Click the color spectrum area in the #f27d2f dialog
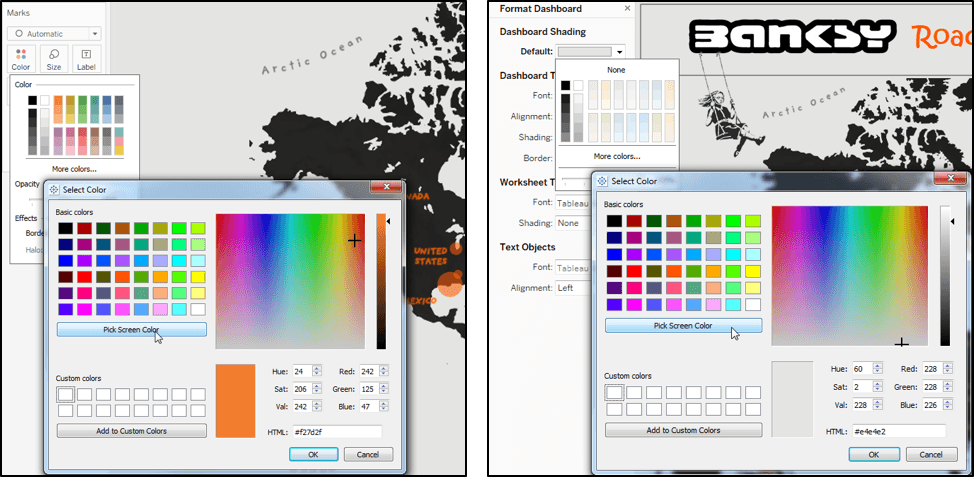 290,281
